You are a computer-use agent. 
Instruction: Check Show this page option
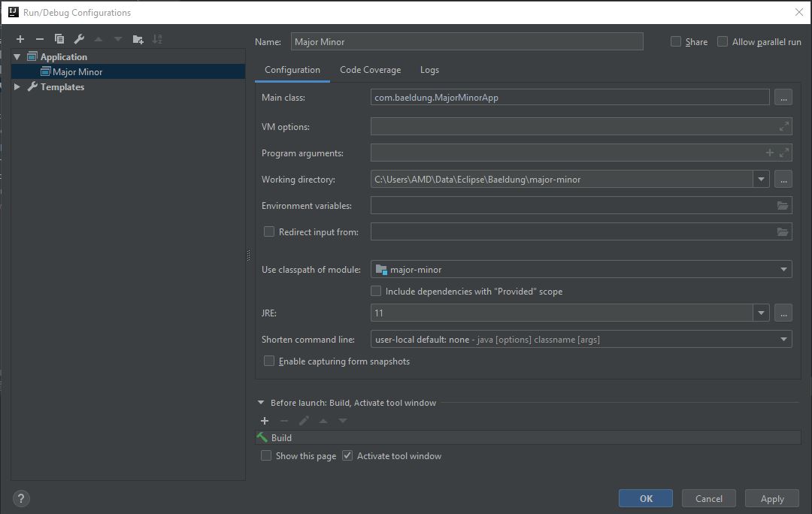(x=265, y=455)
